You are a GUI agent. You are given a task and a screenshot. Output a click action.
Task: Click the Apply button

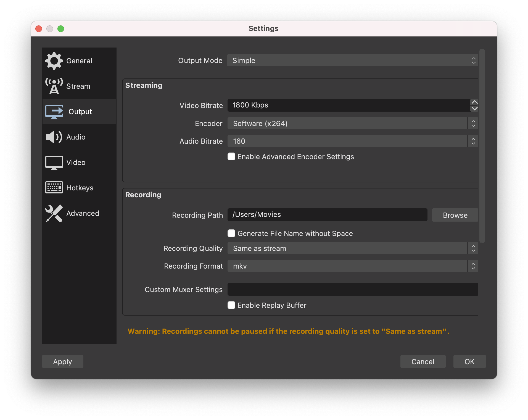[x=63, y=362]
